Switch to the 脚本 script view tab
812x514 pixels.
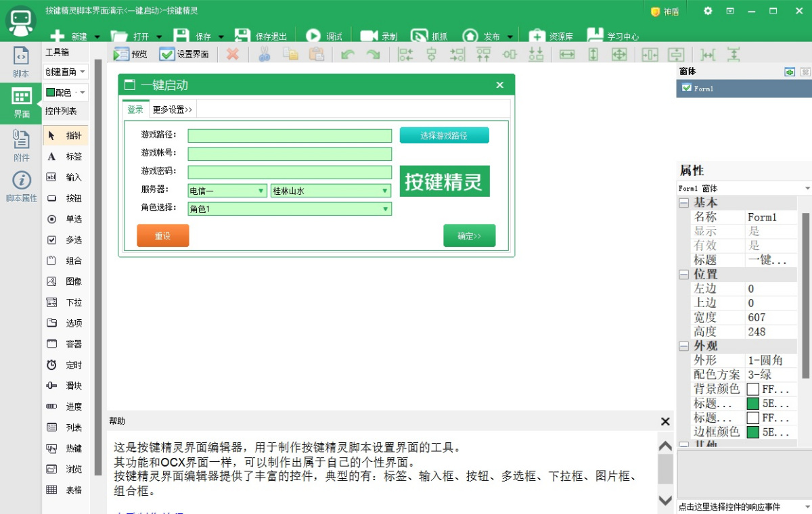pyautogui.click(x=22, y=62)
